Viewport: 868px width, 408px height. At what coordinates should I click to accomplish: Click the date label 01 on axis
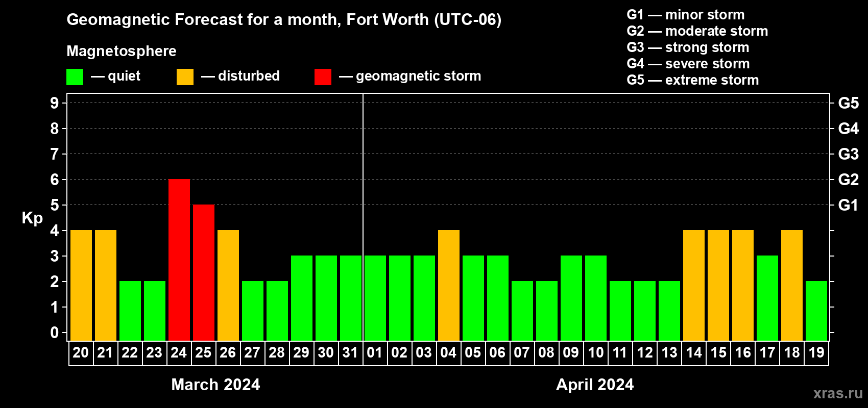click(375, 353)
